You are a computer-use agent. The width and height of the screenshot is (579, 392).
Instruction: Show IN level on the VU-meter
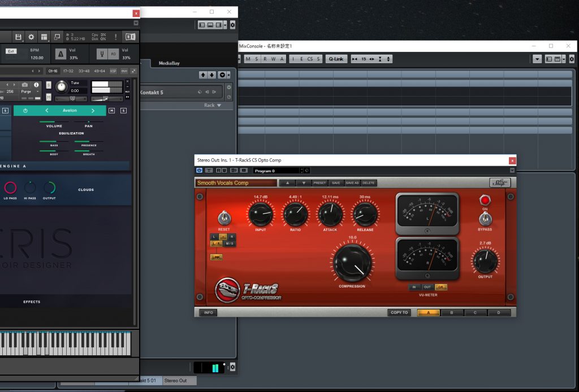coord(414,287)
